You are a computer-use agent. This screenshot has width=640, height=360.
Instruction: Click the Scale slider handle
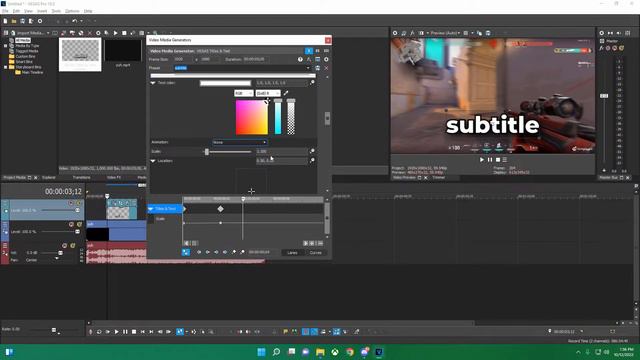click(207, 152)
